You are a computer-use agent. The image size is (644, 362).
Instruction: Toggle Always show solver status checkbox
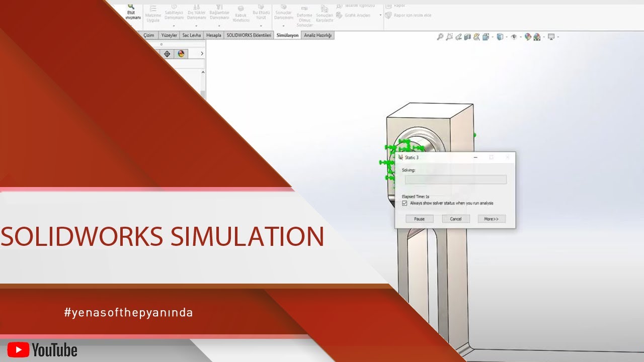click(x=405, y=203)
